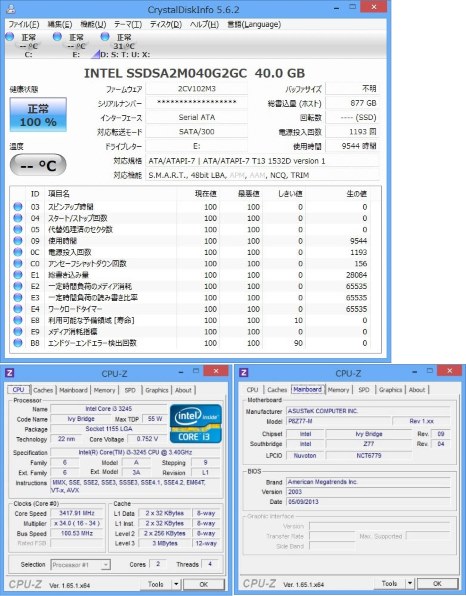Click the BIOS date value 05/09/2013
466x596 pixels.
coord(368,502)
